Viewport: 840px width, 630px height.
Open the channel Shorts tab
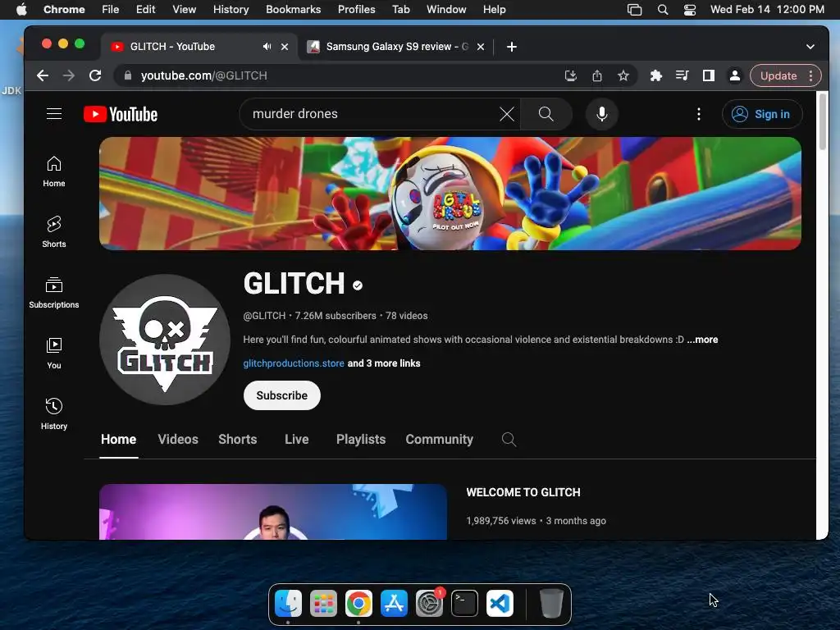(237, 440)
